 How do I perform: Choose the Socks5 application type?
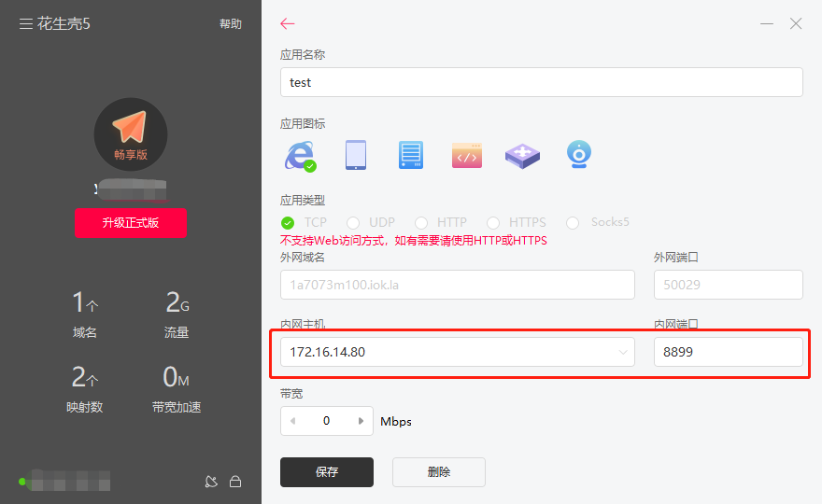pyautogui.click(x=572, y=223)
